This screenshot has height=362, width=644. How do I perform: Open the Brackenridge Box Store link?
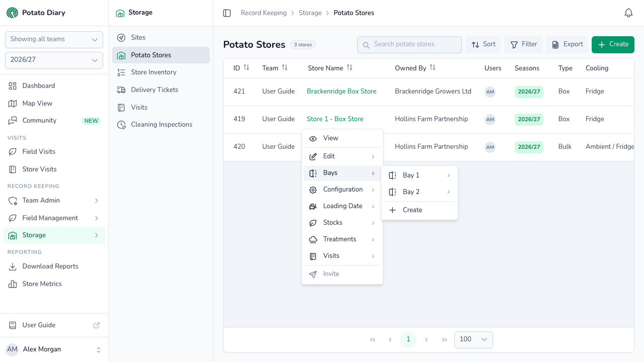pyautogui.click(x=342, y=92)
